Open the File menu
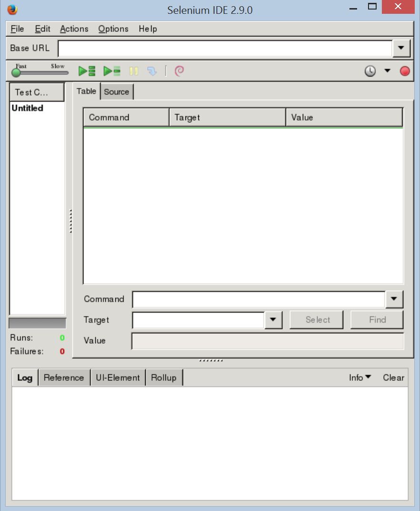 tap(17, 29)
